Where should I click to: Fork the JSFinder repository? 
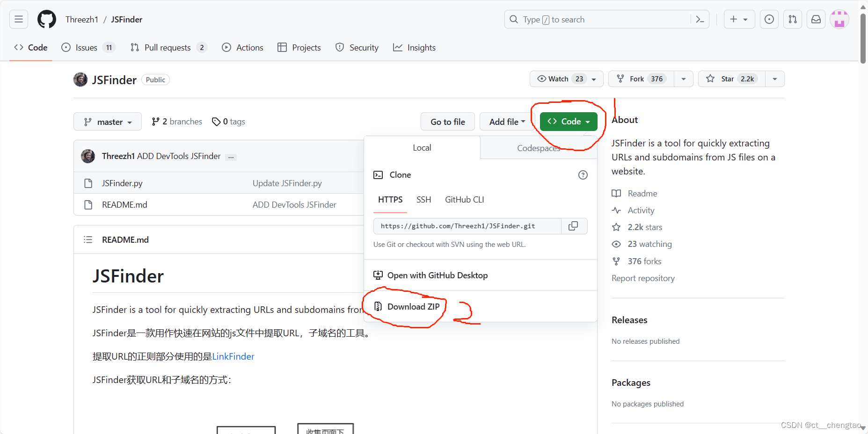point(641,79)
